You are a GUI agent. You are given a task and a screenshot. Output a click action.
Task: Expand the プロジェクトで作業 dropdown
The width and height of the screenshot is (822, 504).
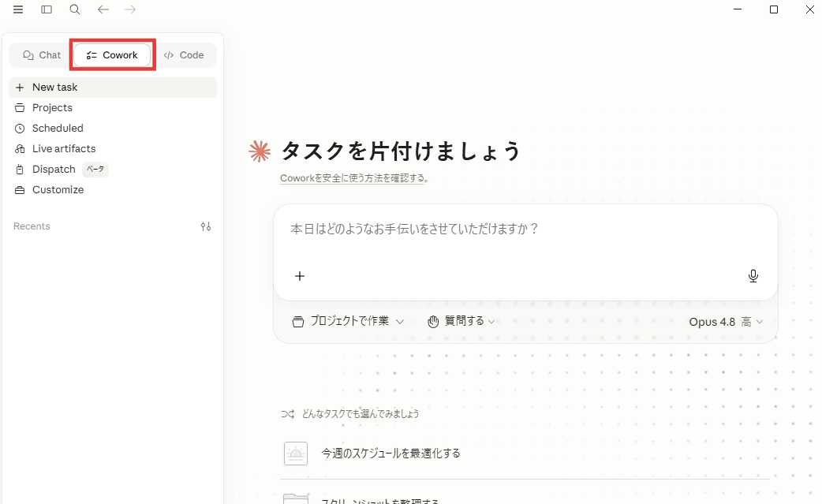(x=348, y=321)
